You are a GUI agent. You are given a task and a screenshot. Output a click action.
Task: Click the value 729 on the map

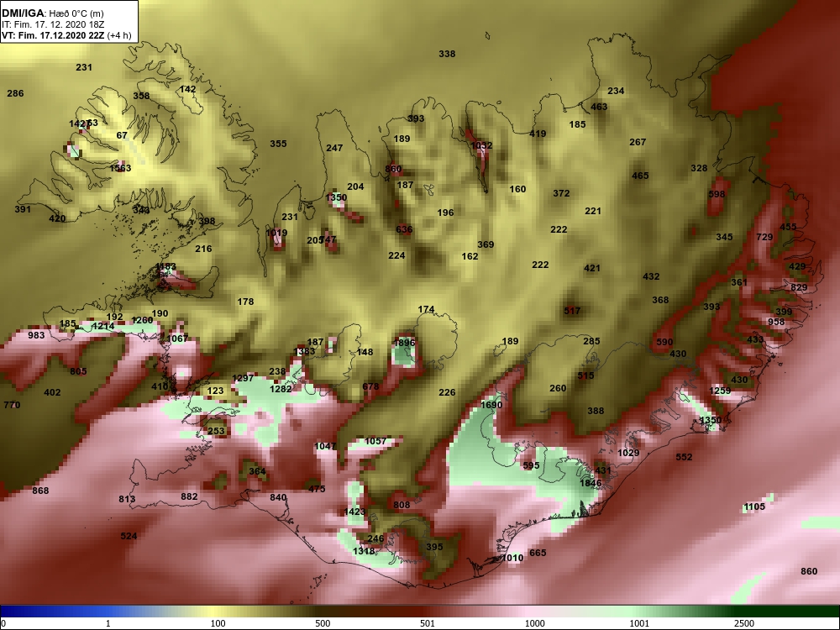[x=764, y=237]
